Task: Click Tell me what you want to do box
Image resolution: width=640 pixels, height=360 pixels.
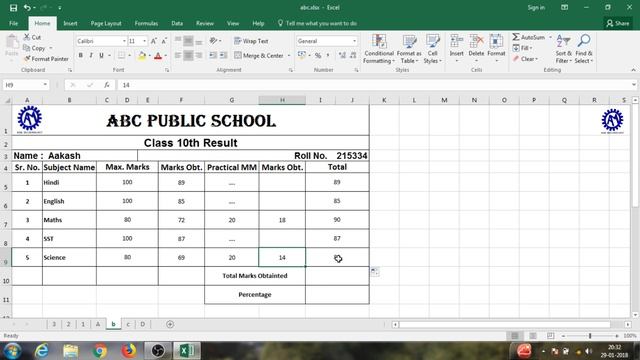Action: (318, 23)
